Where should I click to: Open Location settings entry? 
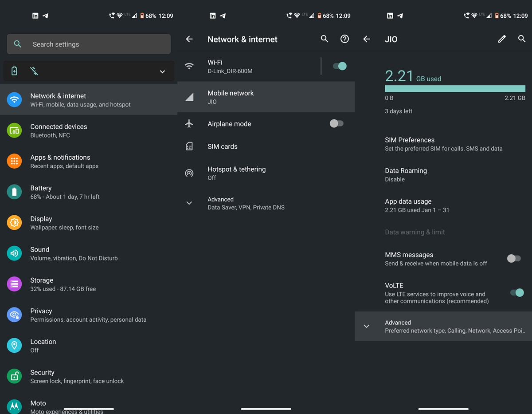click(x=89, y=345)
